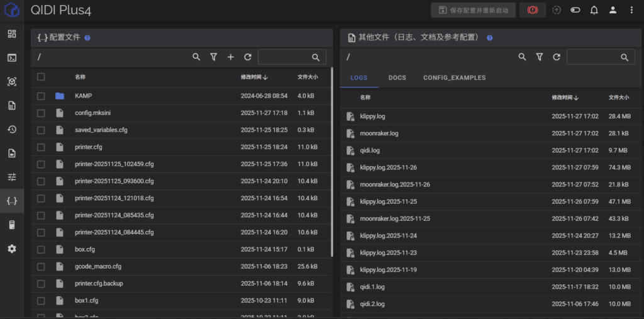Check the select-all checkbox in config header
Image resolution: width=644 pixels, height=319 pixels.
coord(41,77)
